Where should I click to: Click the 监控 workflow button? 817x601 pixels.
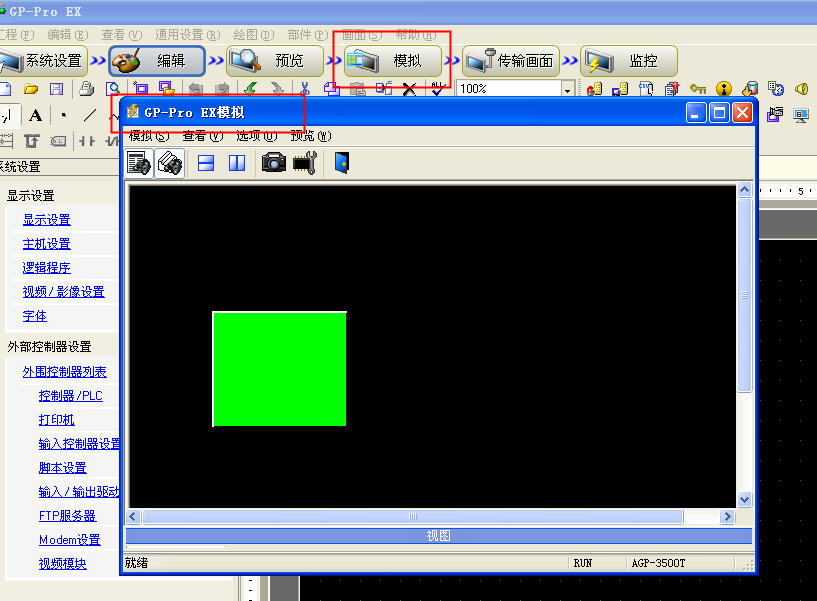[x=629, y=61]
